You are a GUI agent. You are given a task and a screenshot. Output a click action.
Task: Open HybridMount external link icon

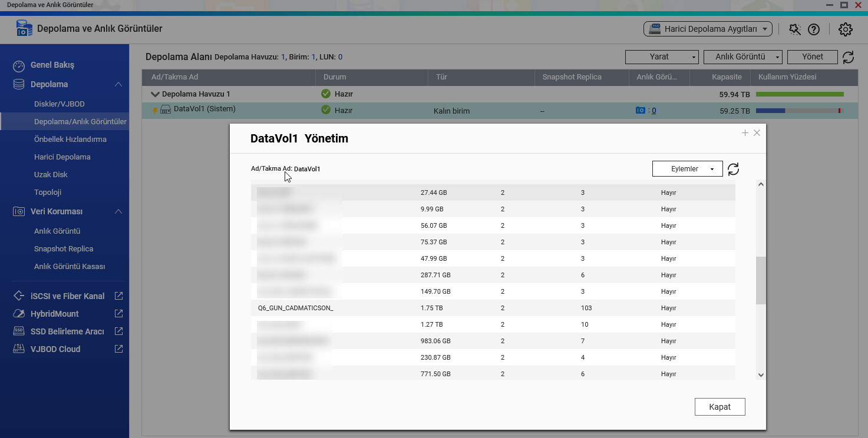pyautogui.click(x=118, y=314)
